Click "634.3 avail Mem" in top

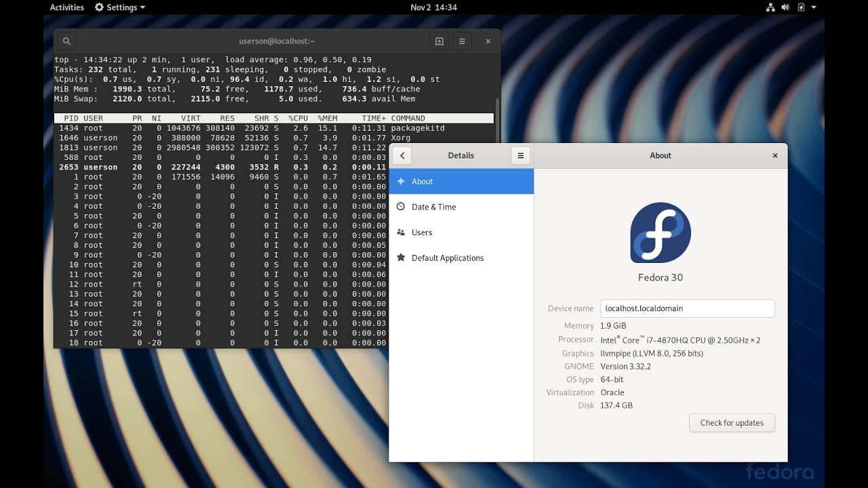coord(379,99)
